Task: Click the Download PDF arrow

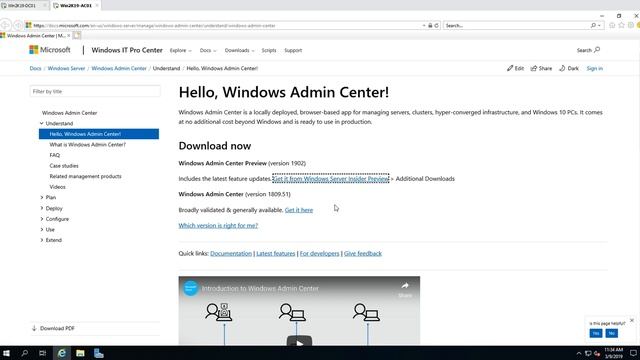Action: tap(34, 328)
